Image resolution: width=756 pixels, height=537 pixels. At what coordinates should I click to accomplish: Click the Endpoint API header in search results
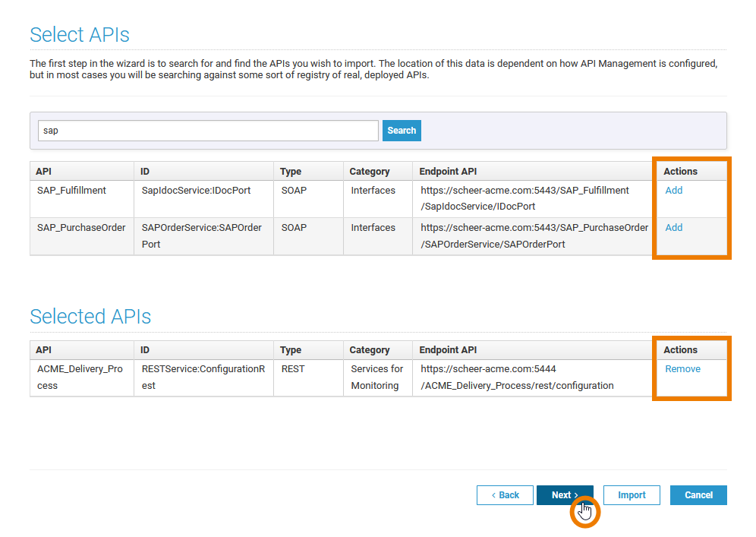(448, 172)
